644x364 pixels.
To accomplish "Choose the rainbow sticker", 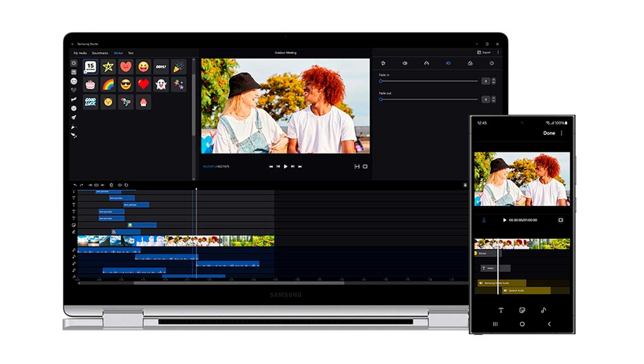I will point(108,84).
